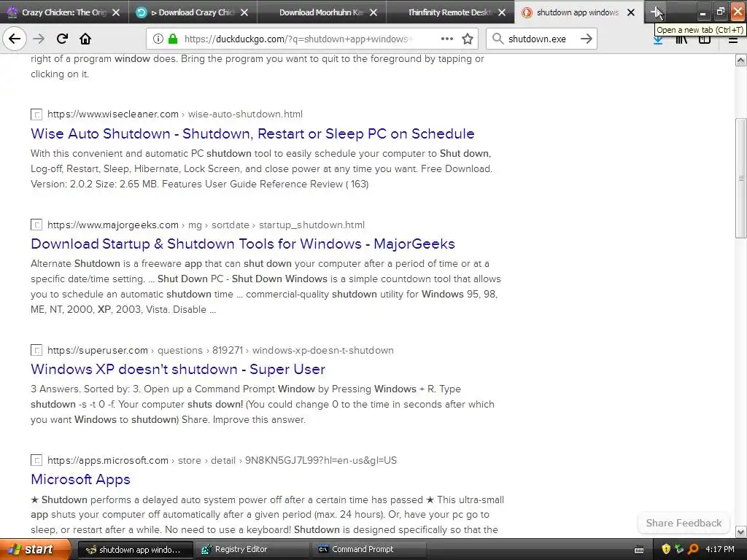Close the Thinfinity Remote Desktop tab
The height and width of the screenshot is (560, 747).
[502, 12]
